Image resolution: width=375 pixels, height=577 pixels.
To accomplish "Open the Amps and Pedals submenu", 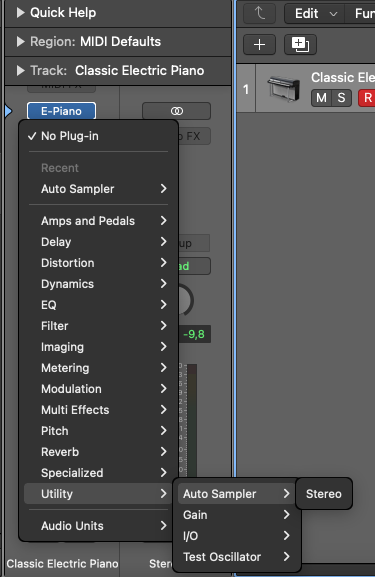I will pyautogui.click(x=98, y=221).
